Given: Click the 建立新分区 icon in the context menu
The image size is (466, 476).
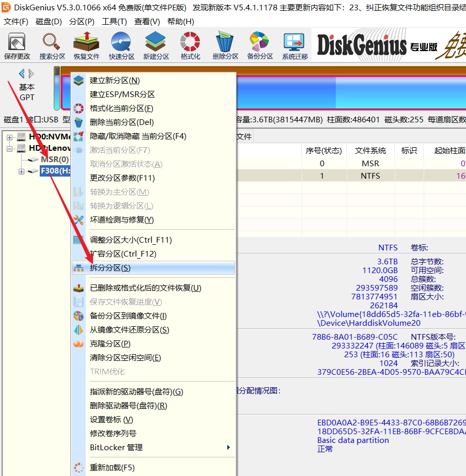Looking at the screenshot, I should coord(79,81).
